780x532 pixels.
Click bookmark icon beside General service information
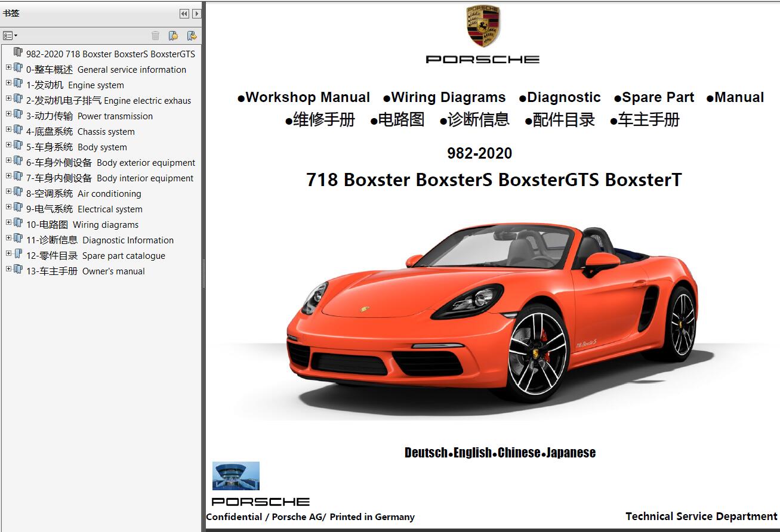tap(18, 68)
